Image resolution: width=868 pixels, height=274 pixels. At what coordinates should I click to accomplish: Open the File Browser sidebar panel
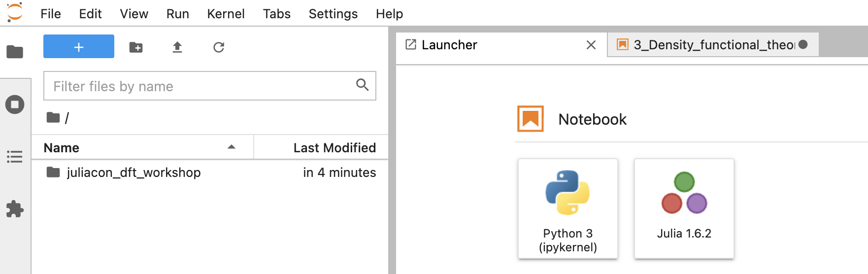(x=15, y=52)
